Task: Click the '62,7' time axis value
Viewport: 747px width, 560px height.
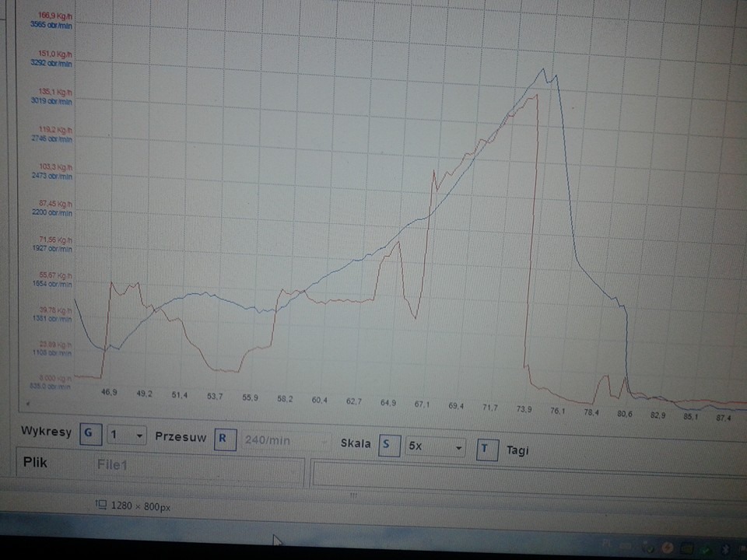Action: [354, 401]
